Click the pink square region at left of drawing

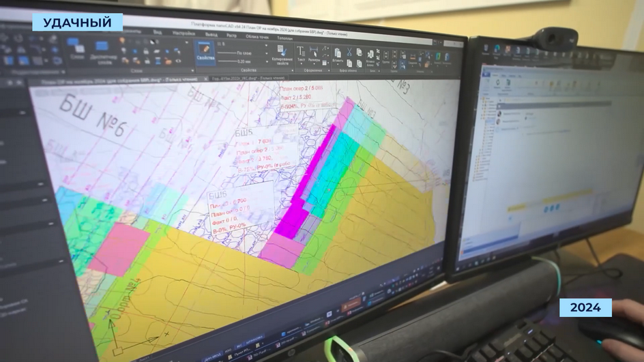pyautogui.click(x=119, y=249)
